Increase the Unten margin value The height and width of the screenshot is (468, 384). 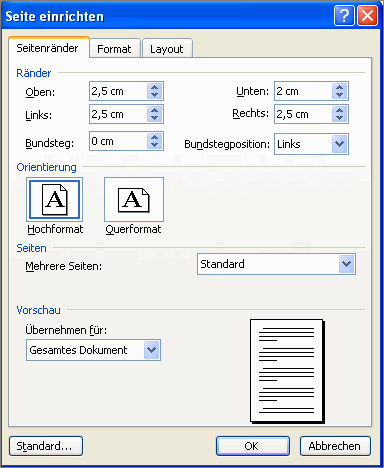click(x=339, y=87)
